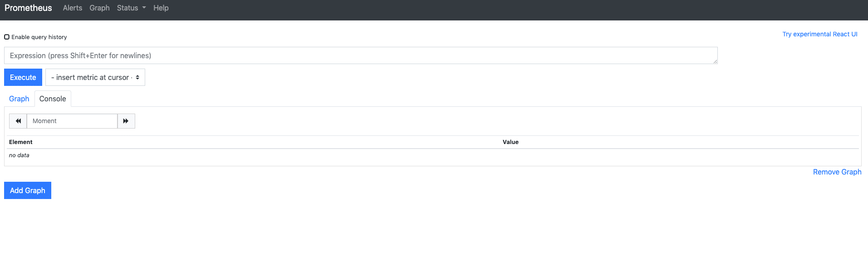Open the insert metric at cursor dropdown
Image resolution: width=868 pixels, height=259 pixels.
click(95, 77)
